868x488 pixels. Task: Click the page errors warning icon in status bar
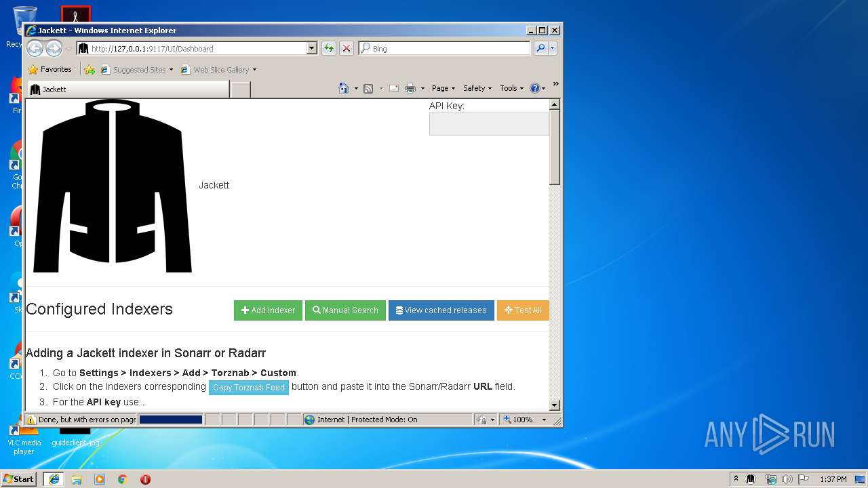pyautogui.click(x=31, y=420)
